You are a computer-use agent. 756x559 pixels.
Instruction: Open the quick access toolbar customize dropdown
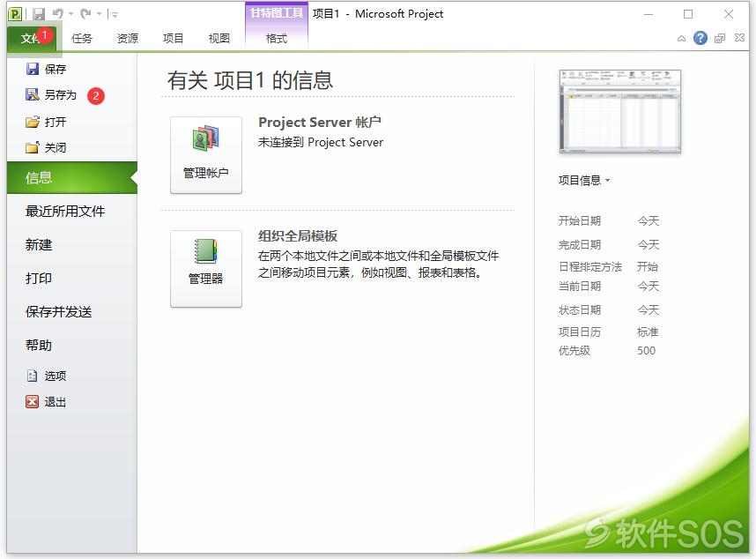click(x=115, y=14)
